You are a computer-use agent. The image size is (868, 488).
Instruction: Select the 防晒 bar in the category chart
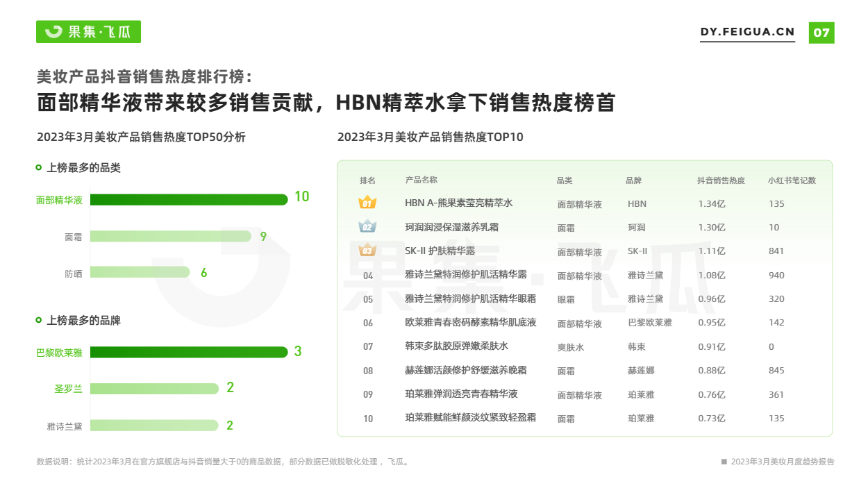pos(140,272)
